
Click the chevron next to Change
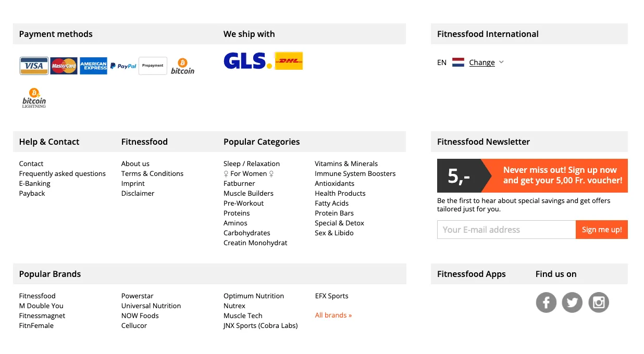pyautogui.click(x=501, y=62)
